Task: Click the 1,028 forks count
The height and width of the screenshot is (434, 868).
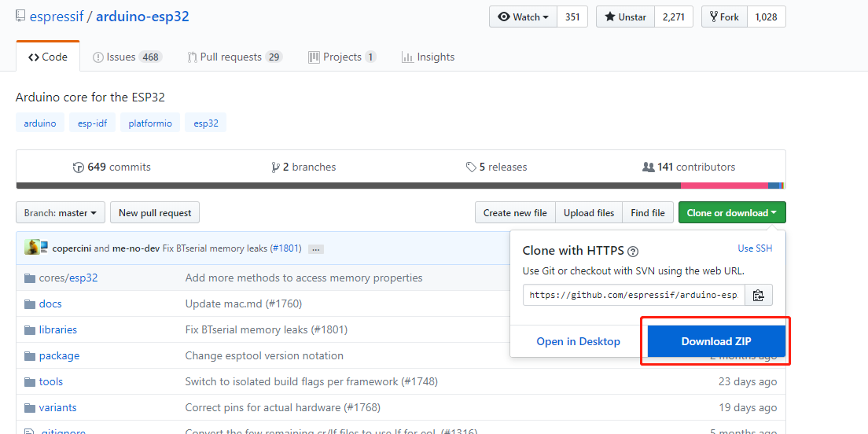Action: click(x=766, y=17)
